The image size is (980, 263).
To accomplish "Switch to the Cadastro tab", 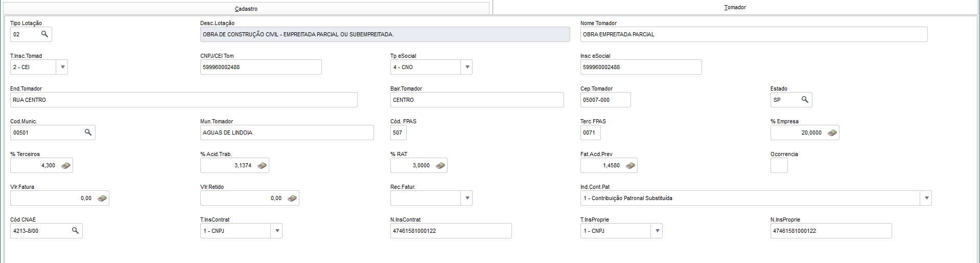I will [246, 9].
